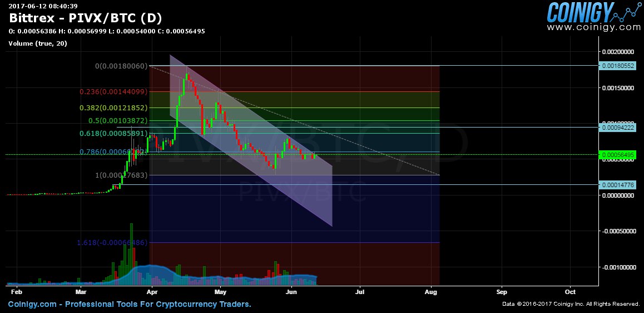Select the purple descending channel drawing
Screen dimensions: 644x313
[x=251, y=141]
